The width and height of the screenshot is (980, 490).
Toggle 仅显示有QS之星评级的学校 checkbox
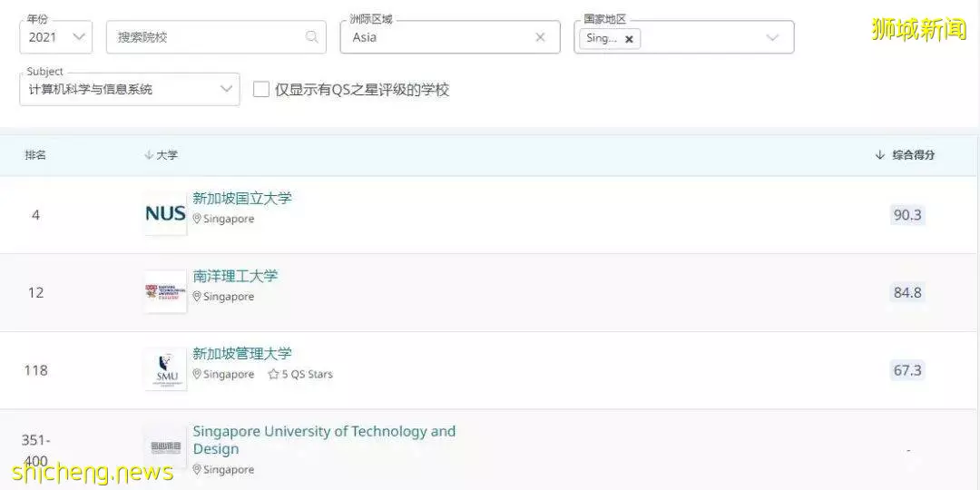point(261,89)
